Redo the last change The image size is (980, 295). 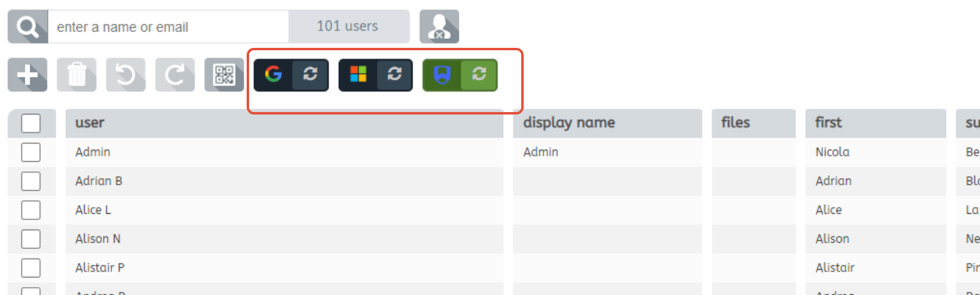(x=175, y=75)
